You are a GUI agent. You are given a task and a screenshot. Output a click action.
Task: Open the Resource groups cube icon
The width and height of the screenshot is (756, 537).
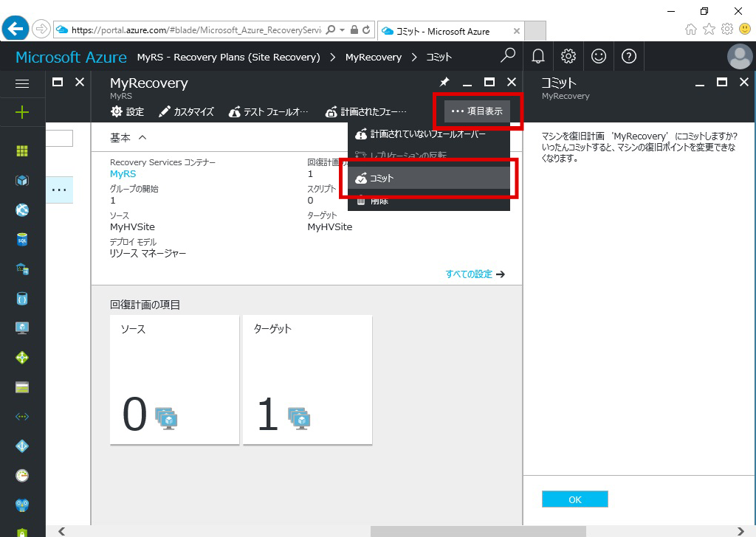point(22,181)
